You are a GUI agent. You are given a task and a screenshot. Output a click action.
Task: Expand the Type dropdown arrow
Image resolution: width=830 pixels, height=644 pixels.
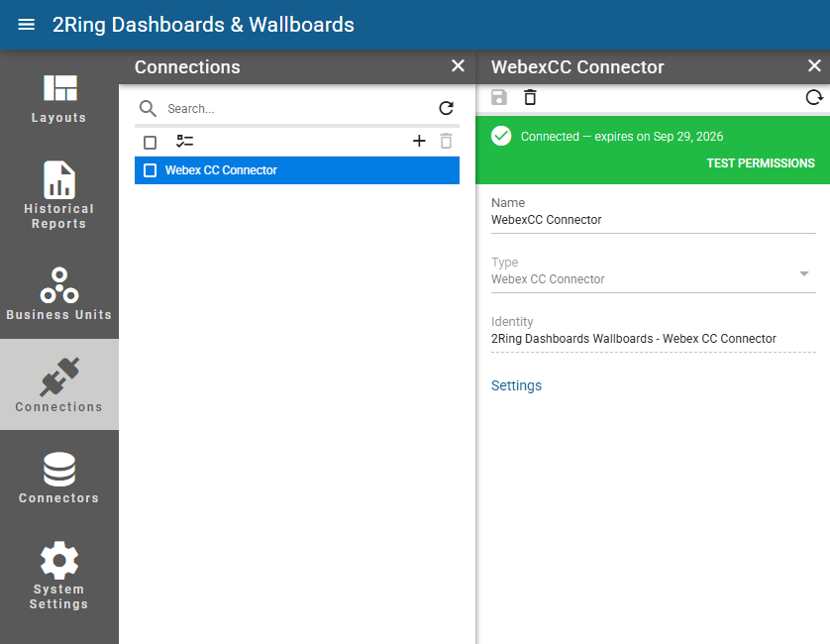click(x=804, y=273)
